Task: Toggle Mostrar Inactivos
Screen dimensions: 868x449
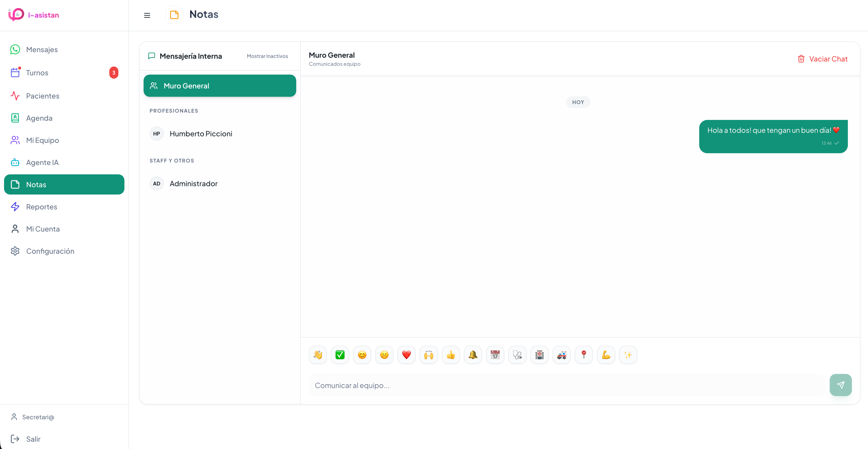Action: (x=267, y=56)
